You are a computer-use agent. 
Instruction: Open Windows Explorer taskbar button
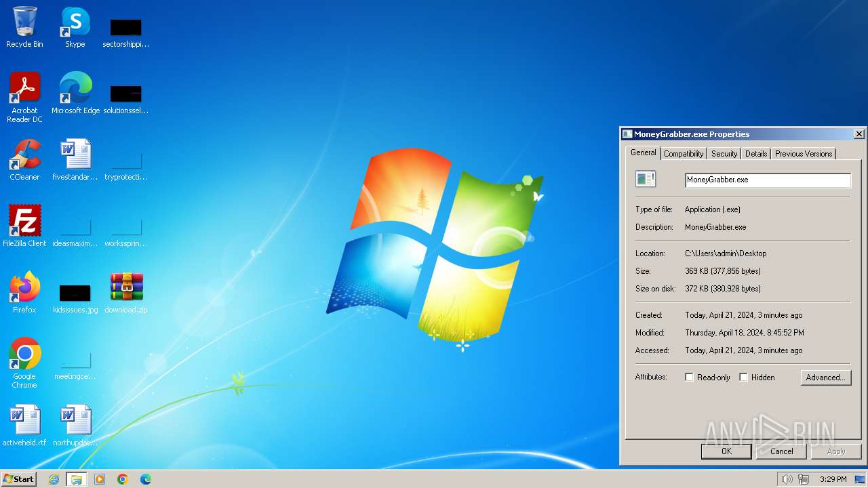click(x=77, y=479)
